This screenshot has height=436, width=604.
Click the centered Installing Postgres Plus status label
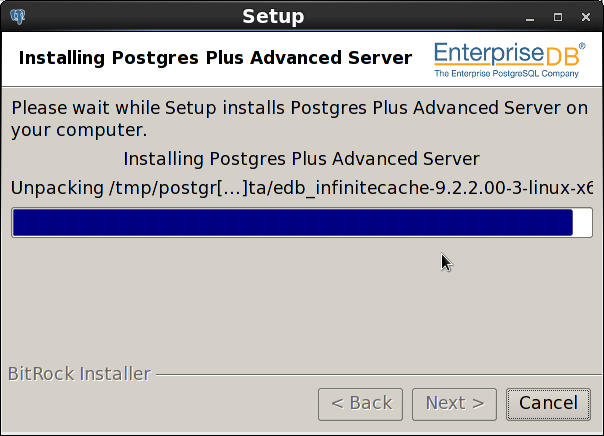tap(302, 159)
